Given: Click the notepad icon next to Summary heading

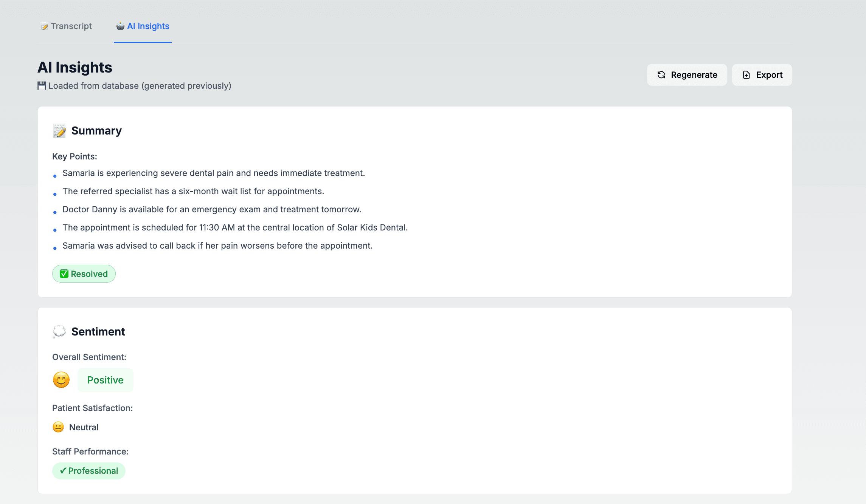Looking at the screenshot, I should [59, 131].
